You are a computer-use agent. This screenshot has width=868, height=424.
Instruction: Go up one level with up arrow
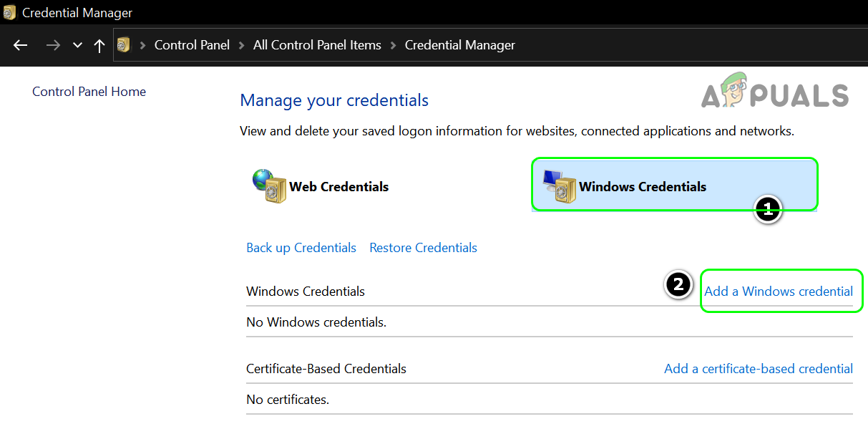click(99, 45)
